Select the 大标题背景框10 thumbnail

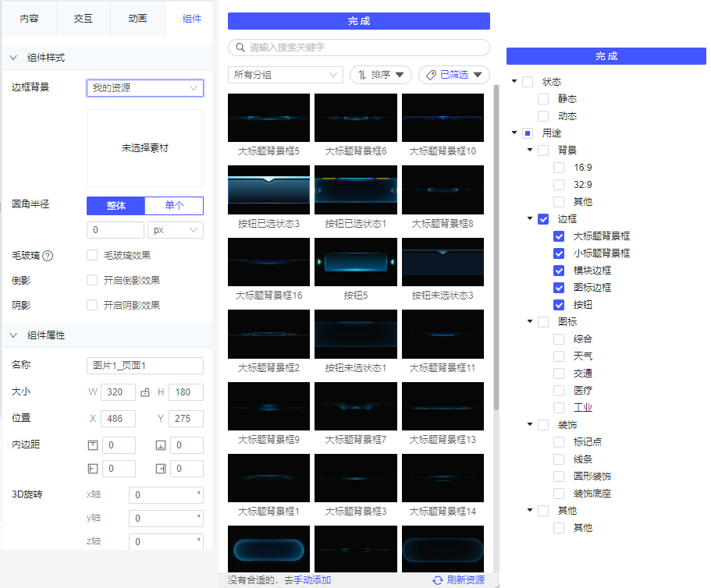(443, 118)
